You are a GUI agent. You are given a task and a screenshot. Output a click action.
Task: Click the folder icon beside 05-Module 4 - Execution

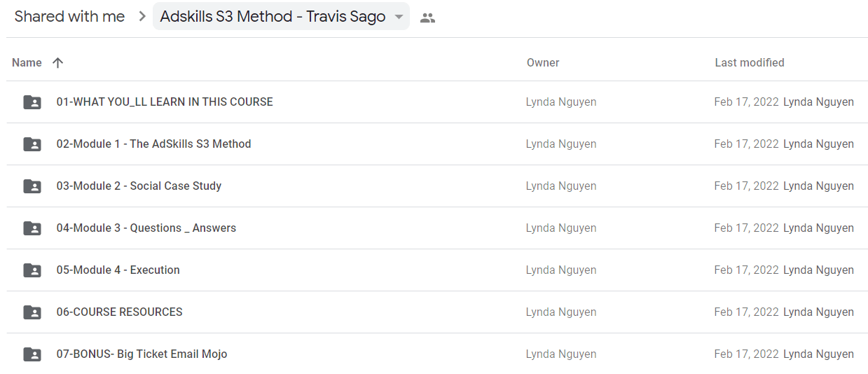pyautogui.click(x=32, y=270)
